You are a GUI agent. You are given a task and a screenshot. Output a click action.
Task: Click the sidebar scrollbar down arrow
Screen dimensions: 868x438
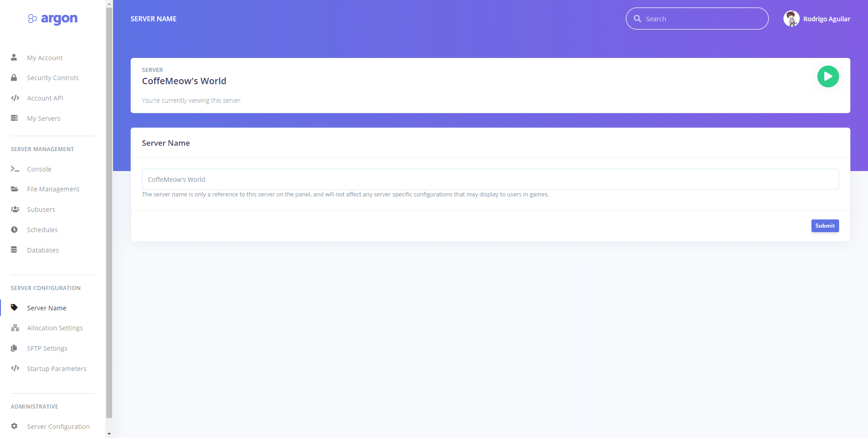click(x=109, y=434)
